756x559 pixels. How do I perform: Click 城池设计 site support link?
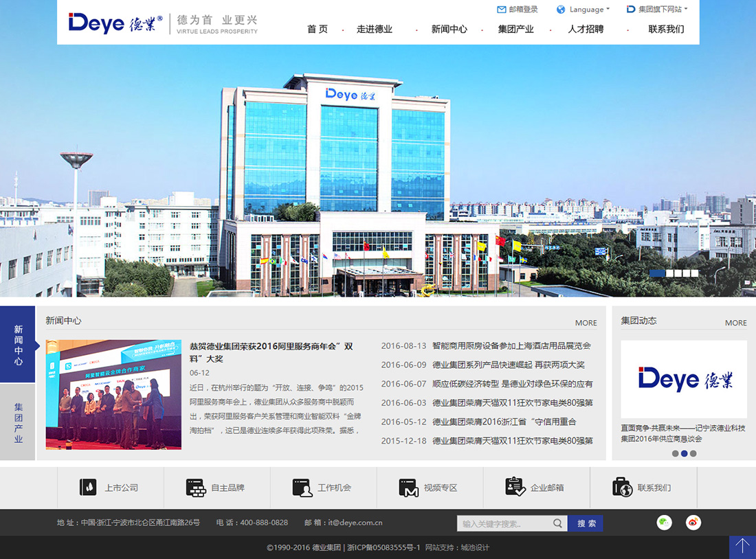pyautogui.click(x=475, y=547)
